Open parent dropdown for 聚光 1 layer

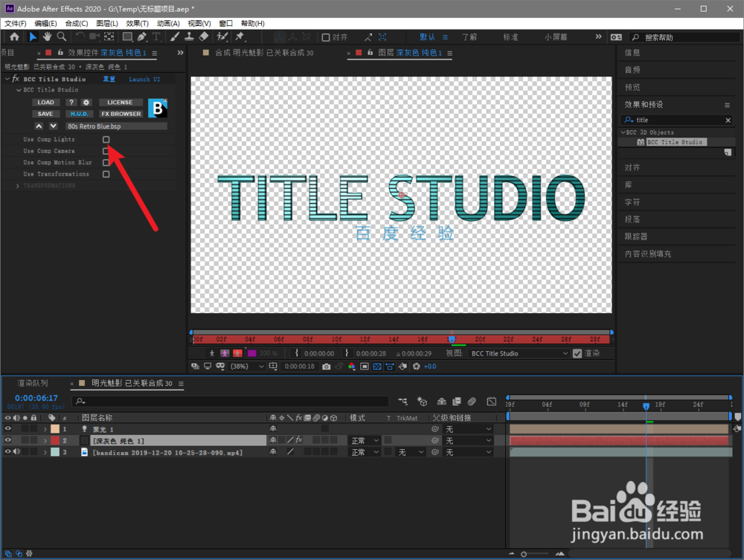tap(468, 429)
